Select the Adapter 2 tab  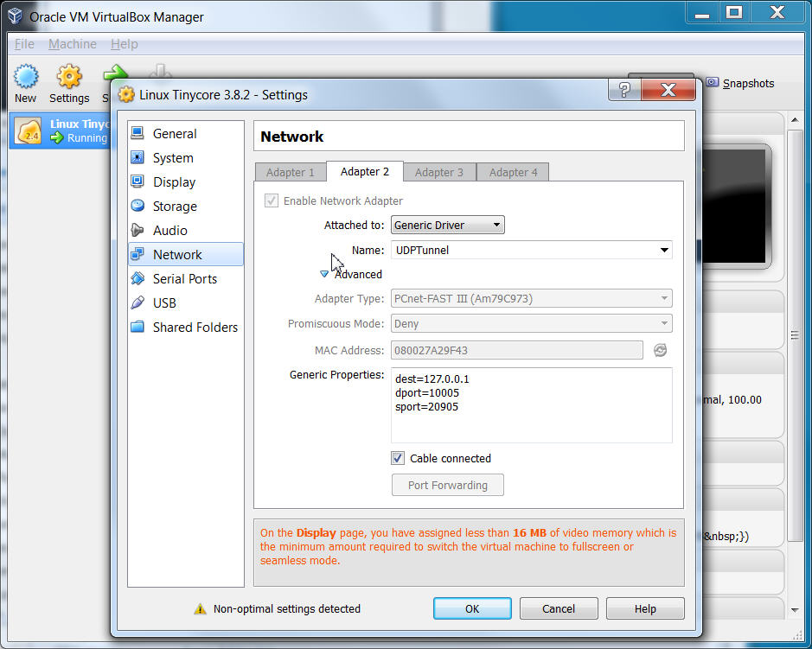tap(365, 171)
